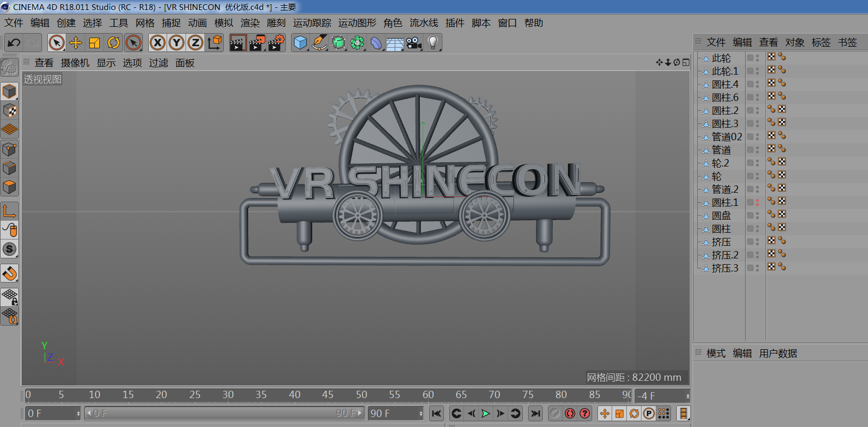
Task: Click layer color square for 圆柱.4
Action: [750, 84]
